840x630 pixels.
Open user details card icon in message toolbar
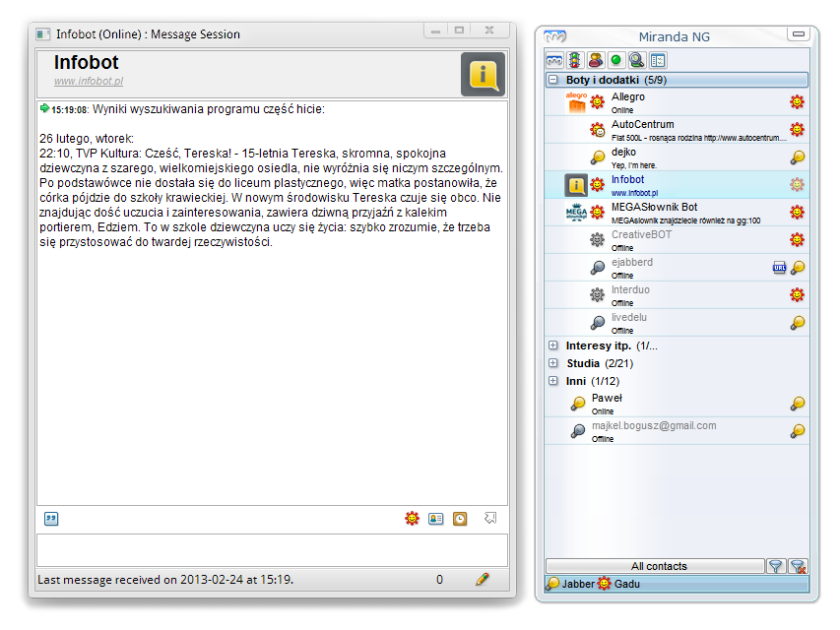[x=436, y=519]
